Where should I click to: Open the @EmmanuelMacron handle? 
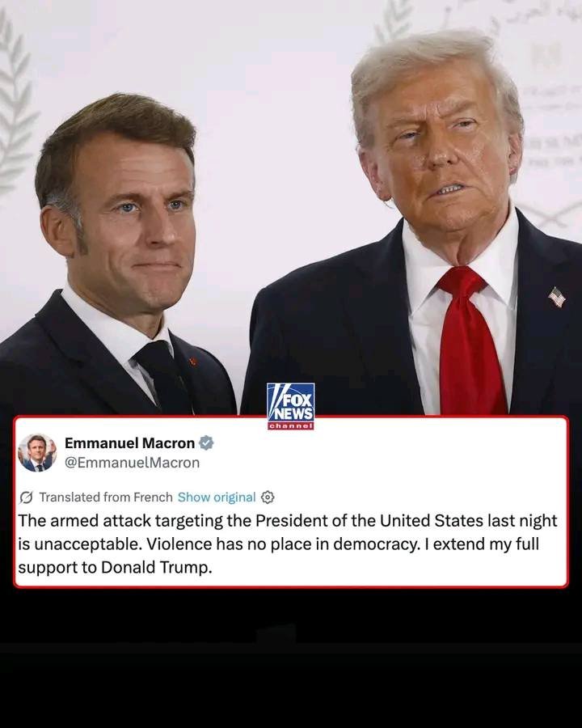(x=133, y=463)
